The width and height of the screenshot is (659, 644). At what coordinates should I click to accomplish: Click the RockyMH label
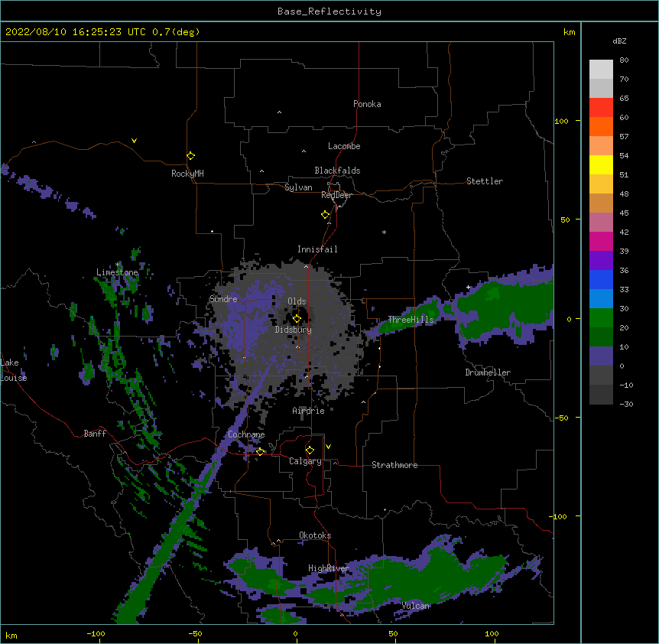click(187, 174)
